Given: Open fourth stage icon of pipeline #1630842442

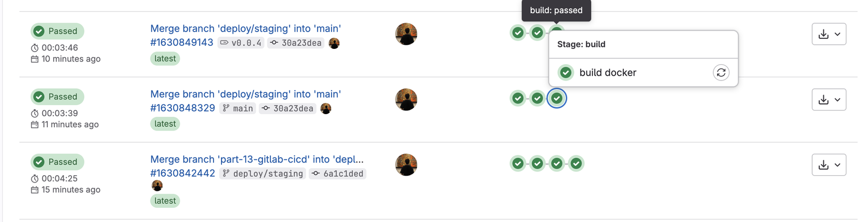Looking at the screenshot, I should (x=576, y=164).
